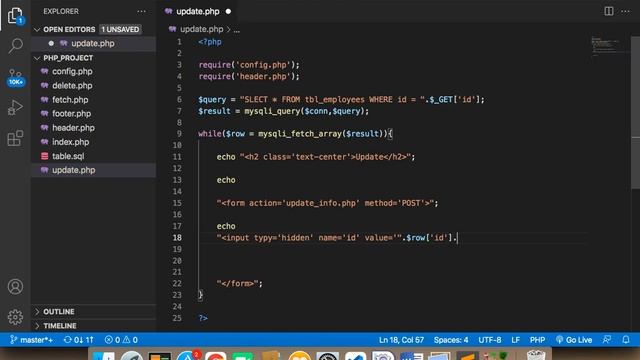Click the breadcrumb ellipsis after update.php
Image resolution: width=640 pixels, height=360 pixels.
[237, 30]
